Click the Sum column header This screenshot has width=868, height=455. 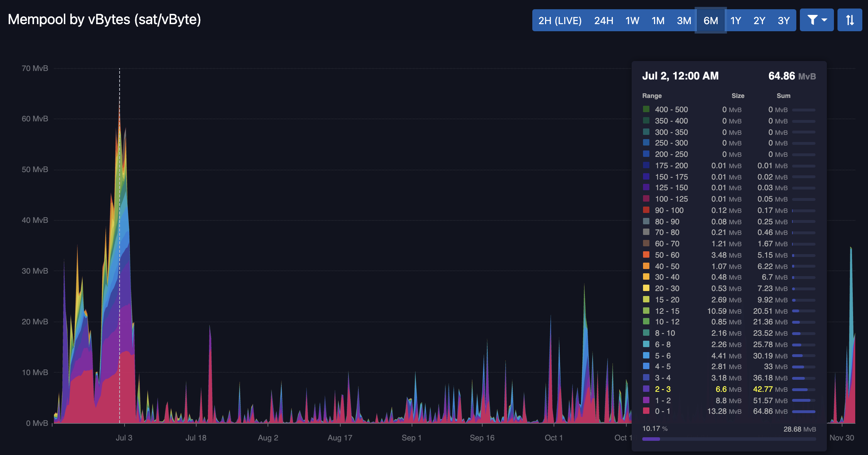[x=784, y=95]
